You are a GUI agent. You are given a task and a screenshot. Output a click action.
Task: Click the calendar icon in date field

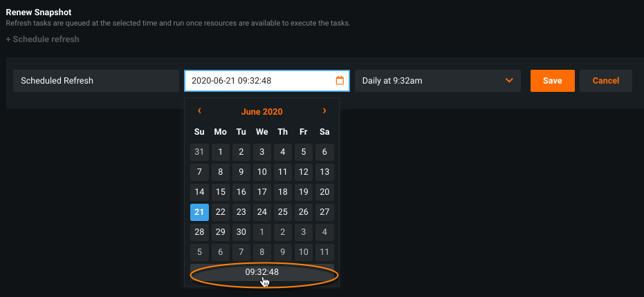pos(340,81)
